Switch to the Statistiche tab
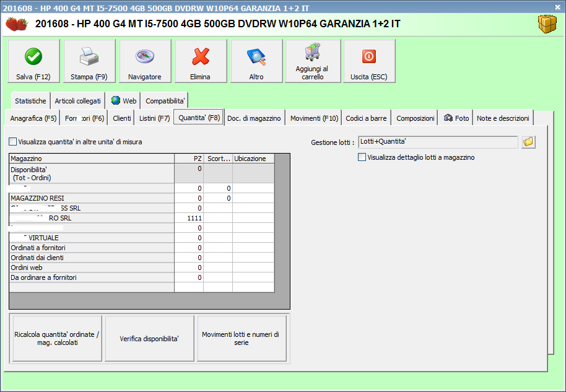 click(x=30, y=101)
